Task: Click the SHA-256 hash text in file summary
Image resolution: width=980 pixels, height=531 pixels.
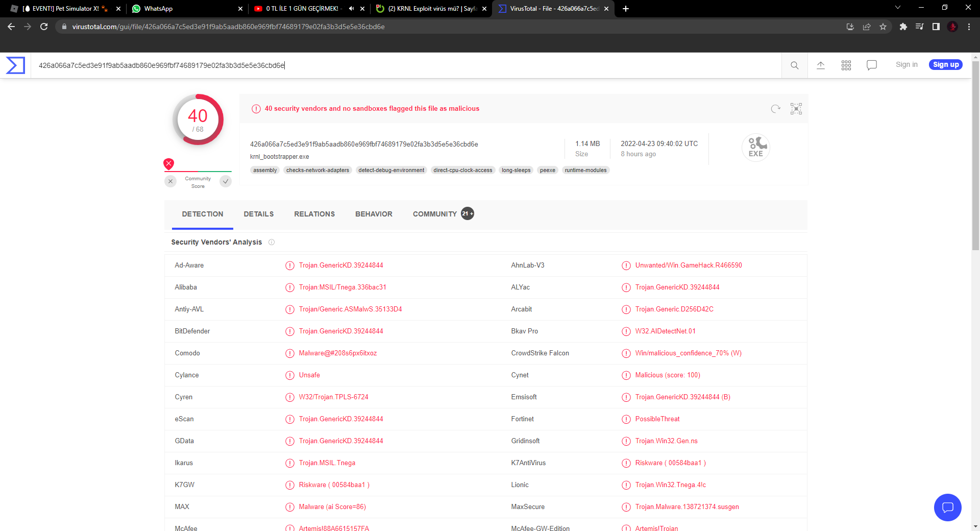Action: click(364, 144)
